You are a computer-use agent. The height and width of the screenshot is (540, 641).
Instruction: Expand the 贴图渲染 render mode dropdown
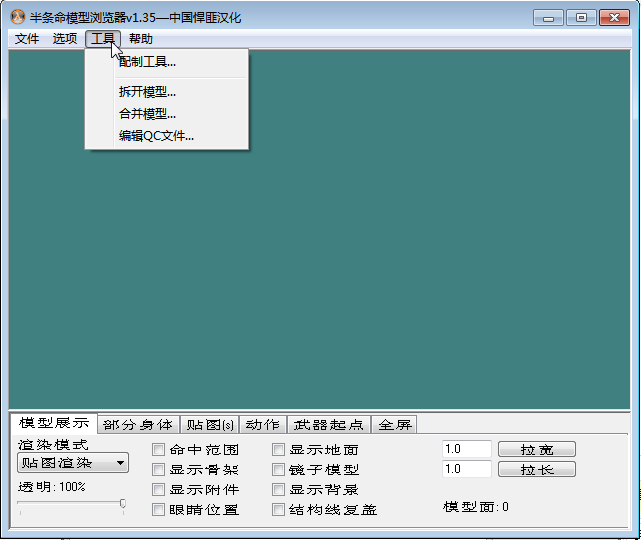pos(73,463)
